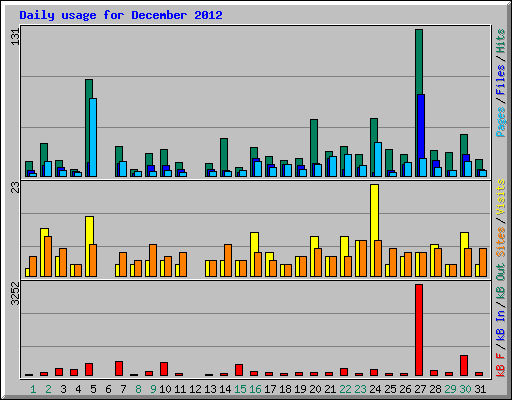Click the 'Pages' legend label
Image resolution: width=512 pixels, height=400 pixels.
tap(501, 122)
